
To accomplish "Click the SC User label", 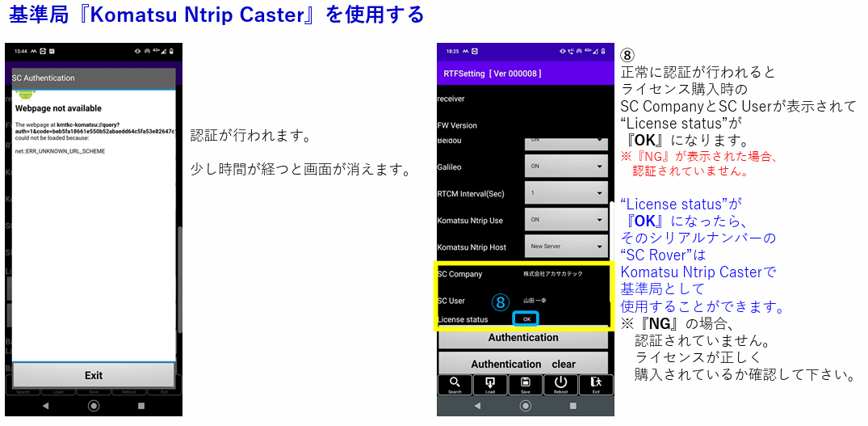I will click(451, 301).
